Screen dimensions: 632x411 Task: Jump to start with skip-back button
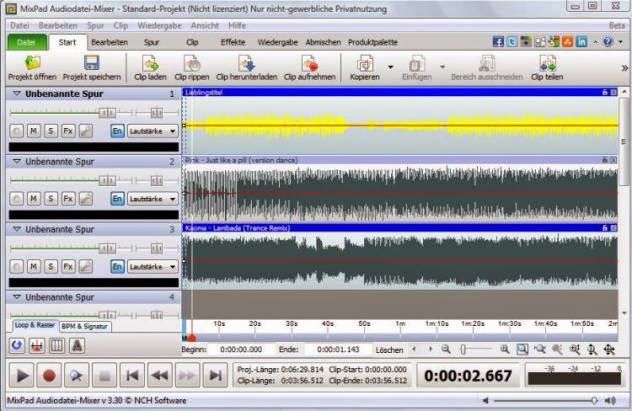(132, 376)
